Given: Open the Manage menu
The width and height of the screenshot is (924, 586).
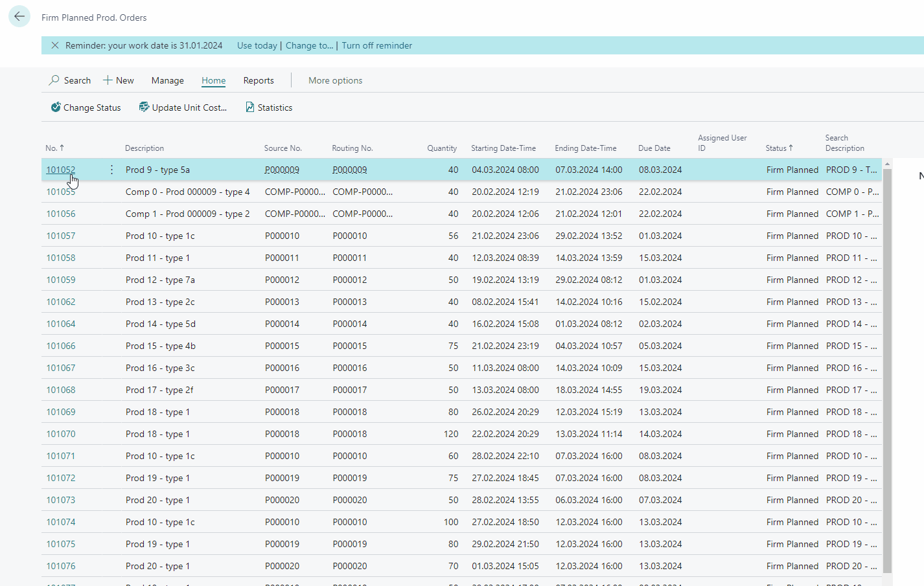Looking at the screenshot, I should click(167, 80).
